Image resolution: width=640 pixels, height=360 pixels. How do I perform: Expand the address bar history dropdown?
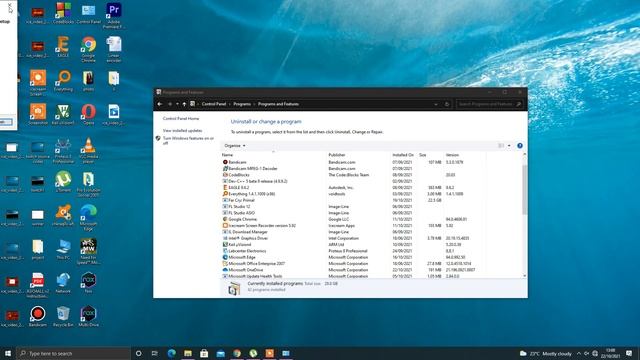(x=436, y=104)
